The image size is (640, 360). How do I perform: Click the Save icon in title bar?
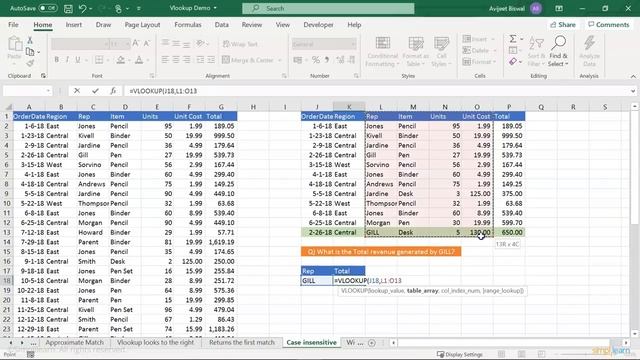(x=68, y=8)
